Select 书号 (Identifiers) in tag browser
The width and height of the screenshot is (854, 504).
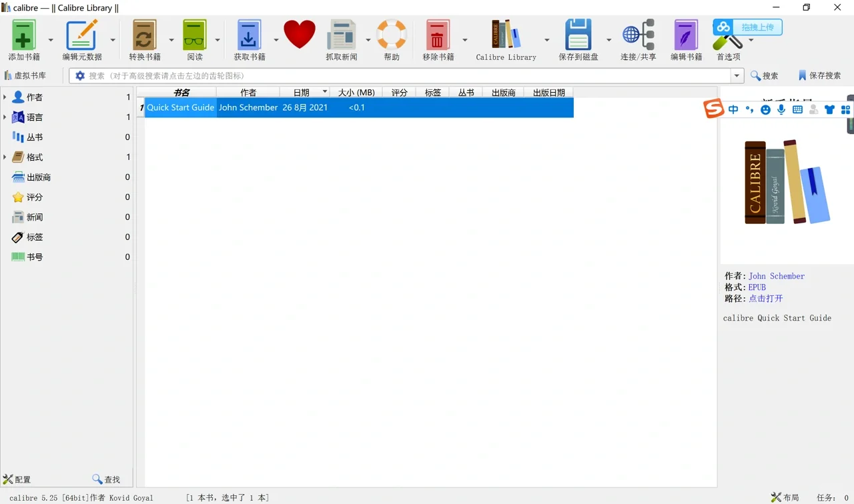tap(35, 257)
